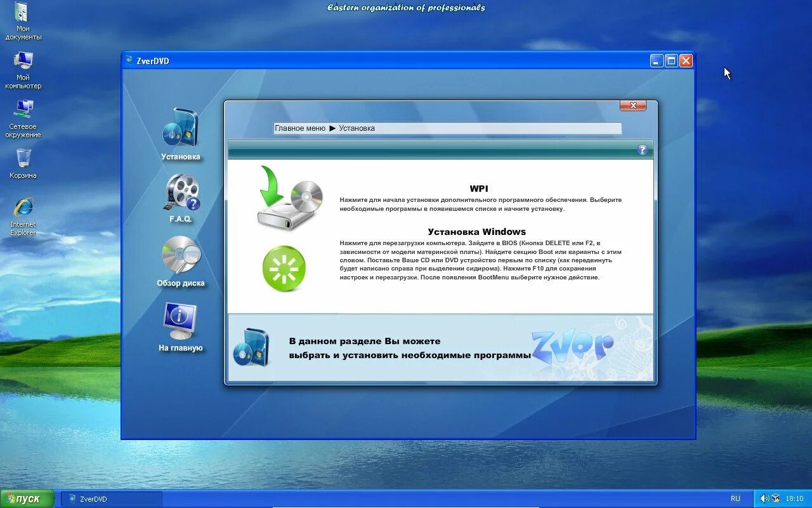Click the Обзор диска label

(x=181, y=283)
